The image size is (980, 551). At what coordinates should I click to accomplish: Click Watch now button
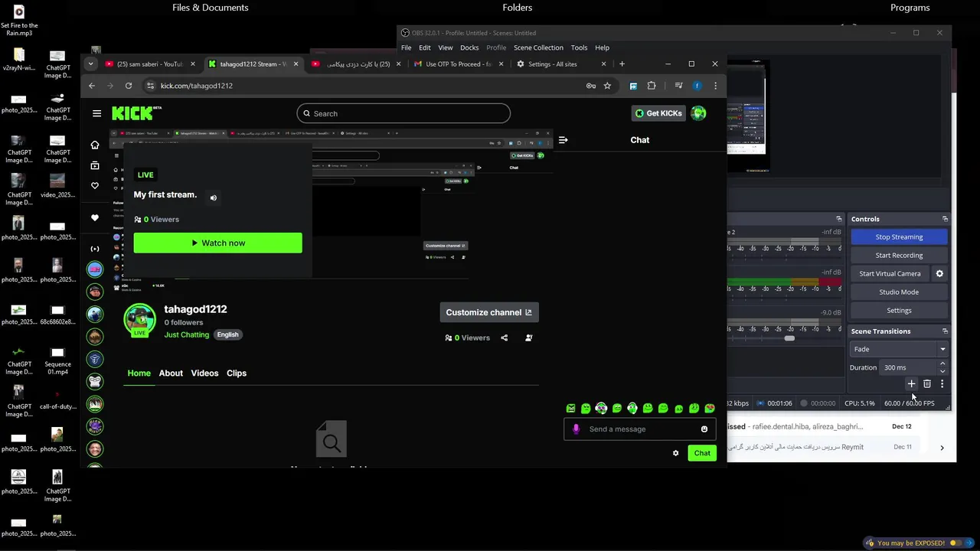pyautogui.click(x=218, y=243)
